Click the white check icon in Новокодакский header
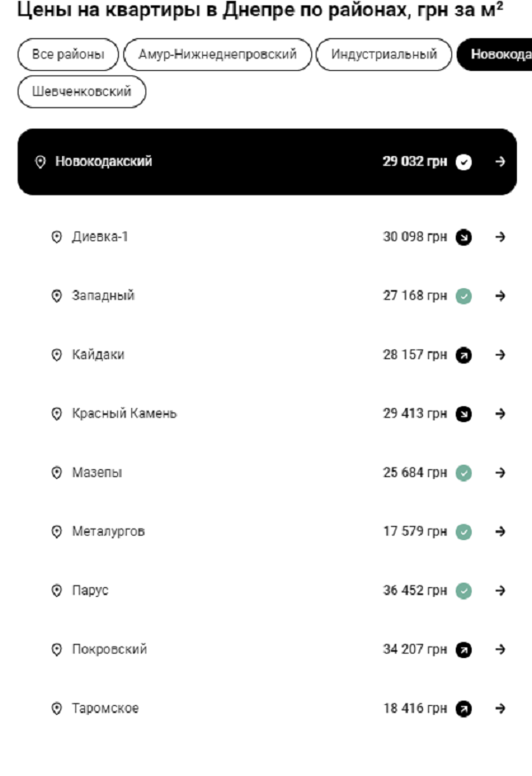532x776 pixels. click(464, 162)
